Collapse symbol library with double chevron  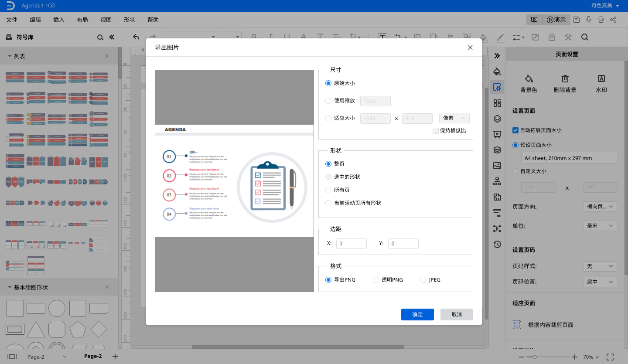[x=112, y=37]
